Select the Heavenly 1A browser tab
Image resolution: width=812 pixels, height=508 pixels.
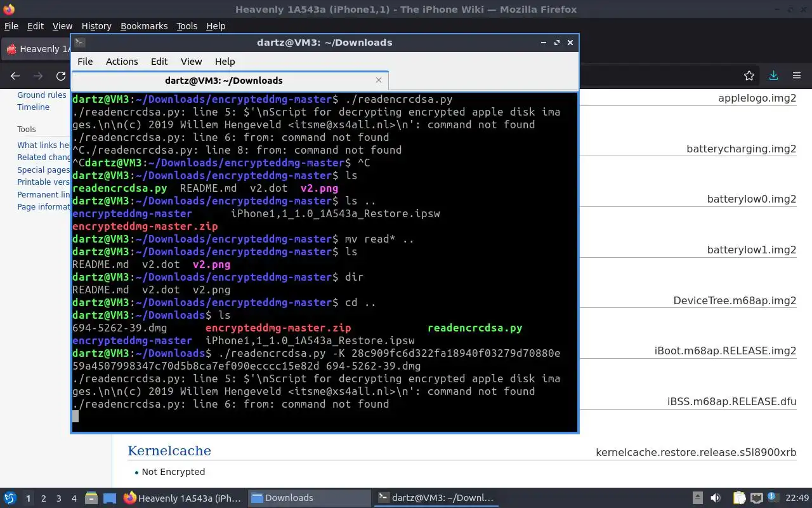tap(37, 49)
